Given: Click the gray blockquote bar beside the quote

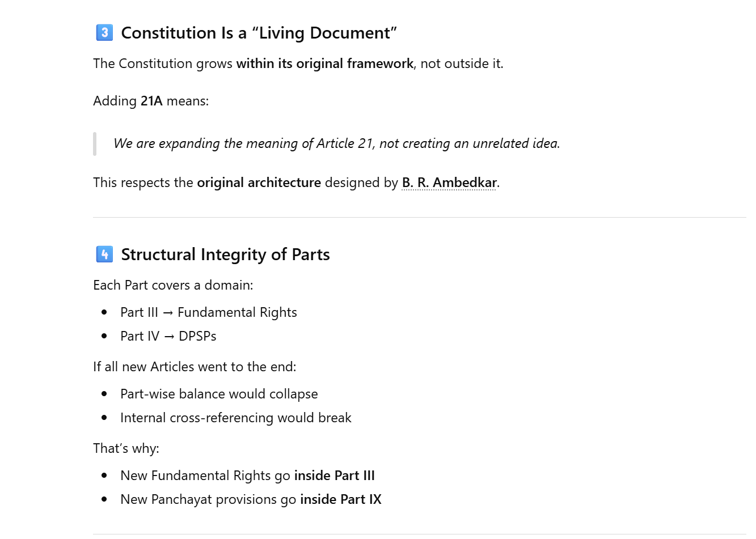Looking at the screenshot, I should (95, 143).
